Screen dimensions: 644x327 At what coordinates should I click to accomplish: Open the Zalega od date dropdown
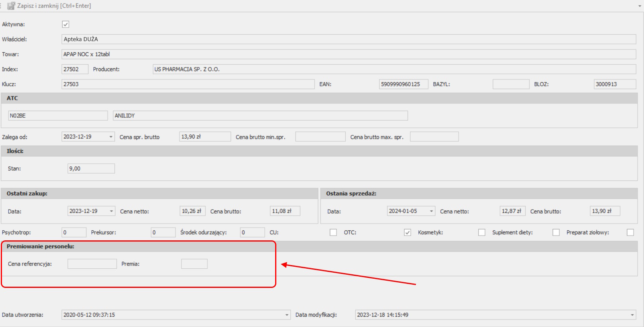111,137
